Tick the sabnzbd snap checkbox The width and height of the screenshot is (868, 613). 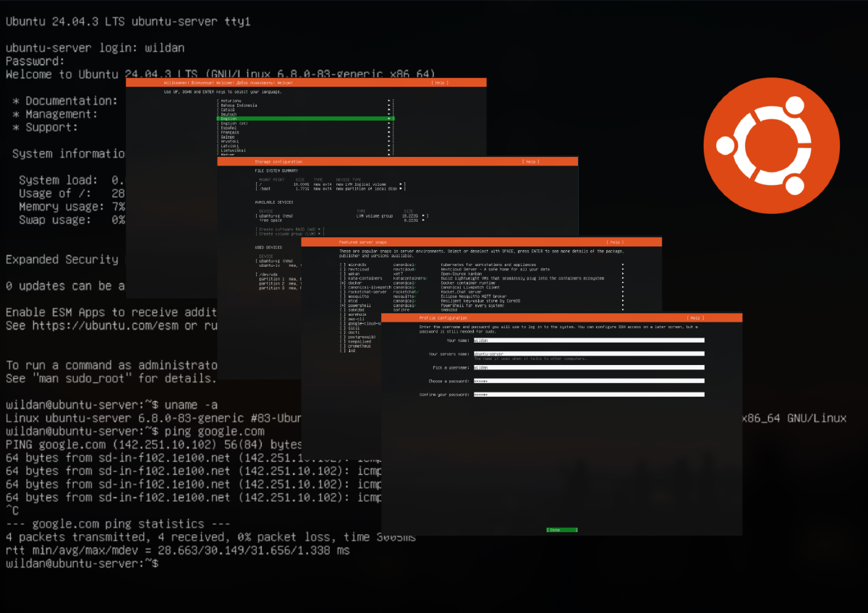[342, 309]
